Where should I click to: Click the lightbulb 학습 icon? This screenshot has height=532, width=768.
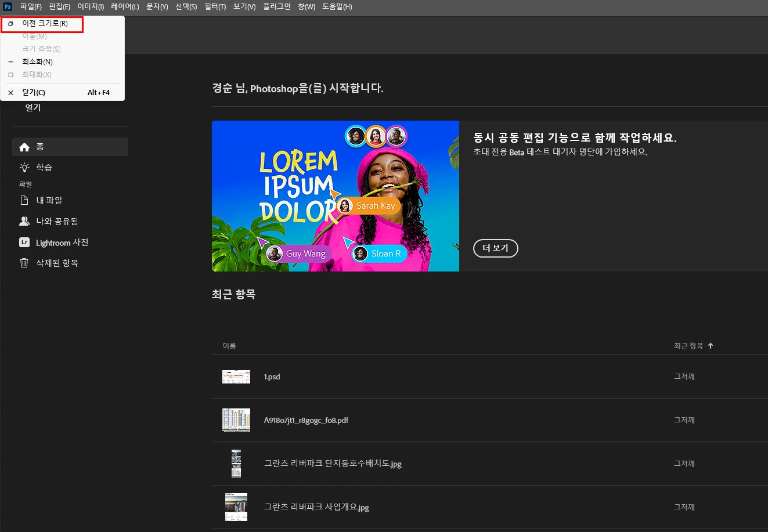tap(24, 168)
